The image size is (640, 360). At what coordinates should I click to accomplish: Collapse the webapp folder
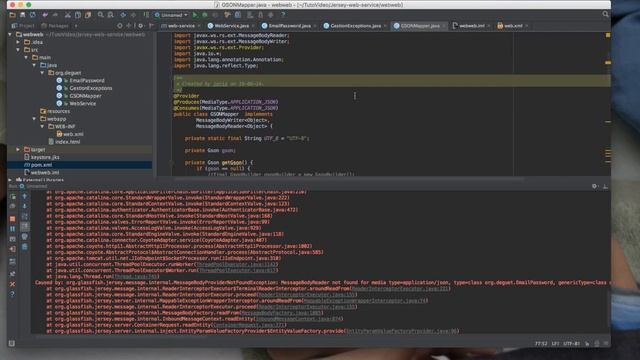[x=34, y=119]
